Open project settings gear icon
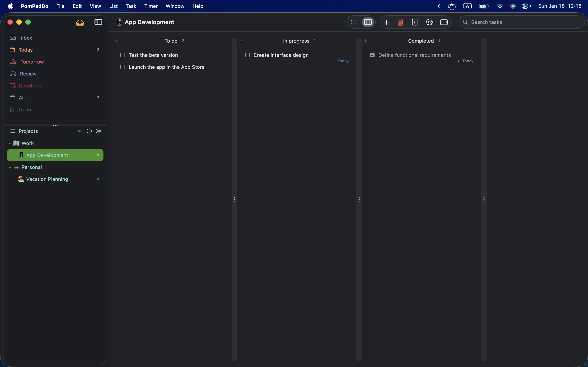The image size is (588, 367). pyautogui.click(x=429, y=22)
